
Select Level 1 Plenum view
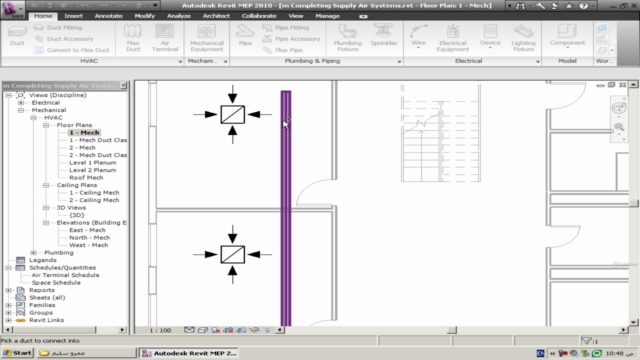pos(92,162)
